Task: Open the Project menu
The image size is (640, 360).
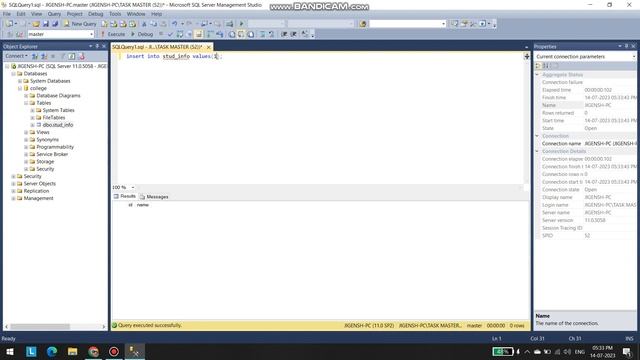Action: tap(75, 14)
